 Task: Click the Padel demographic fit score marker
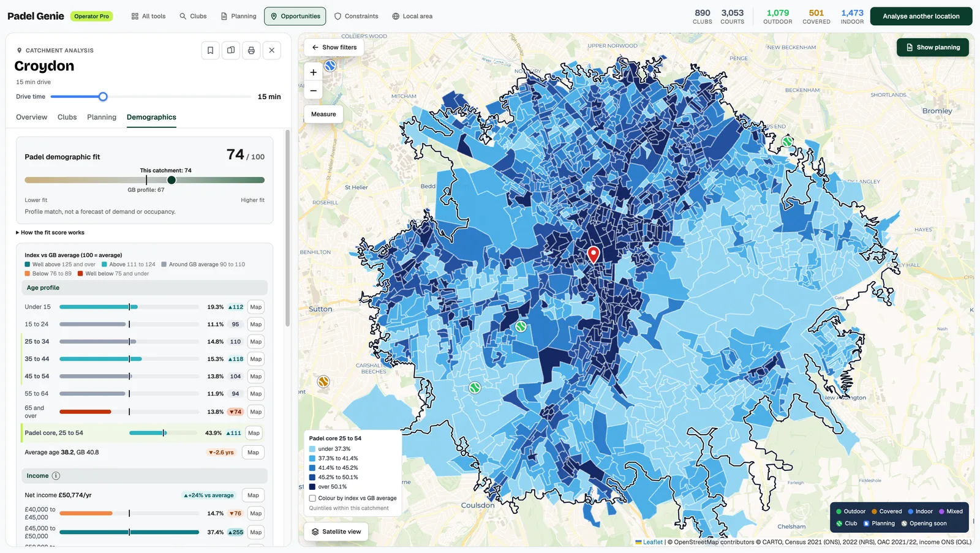[171, 180]
